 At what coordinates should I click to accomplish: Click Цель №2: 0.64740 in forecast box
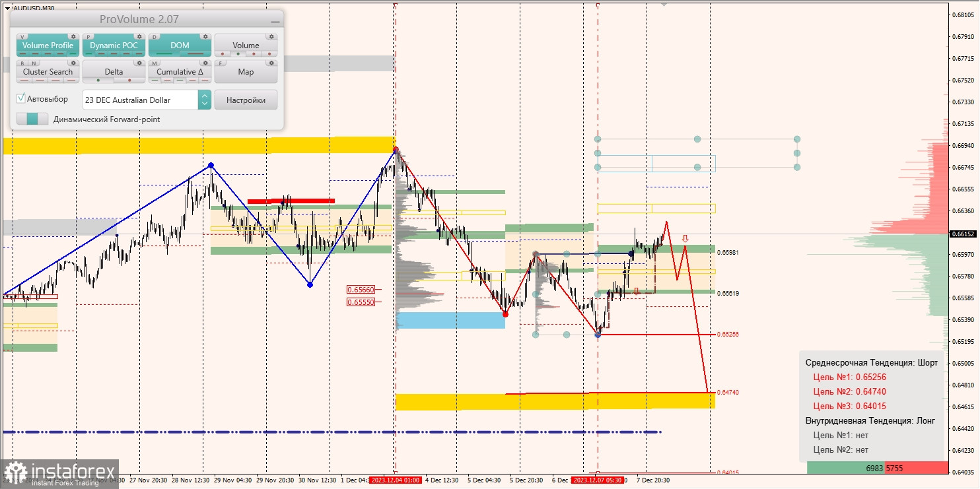tap(849, 391)
